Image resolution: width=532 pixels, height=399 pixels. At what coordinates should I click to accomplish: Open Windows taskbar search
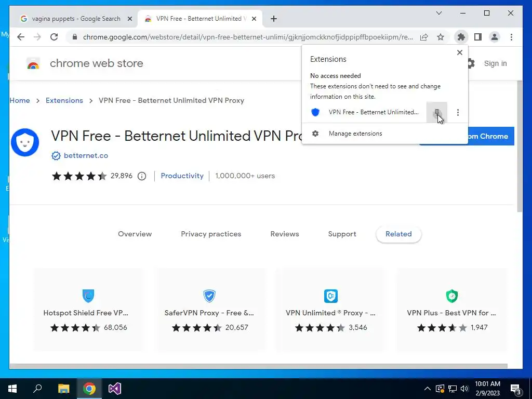coord(37,389)
